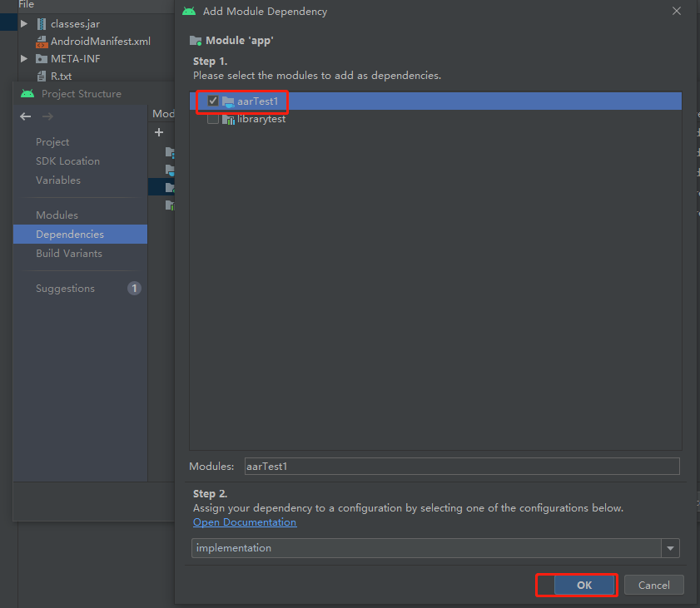Open Variables in Project Structure
This screenshot has width=700, height=608.
pyautogui.click(x=58, y=180)
